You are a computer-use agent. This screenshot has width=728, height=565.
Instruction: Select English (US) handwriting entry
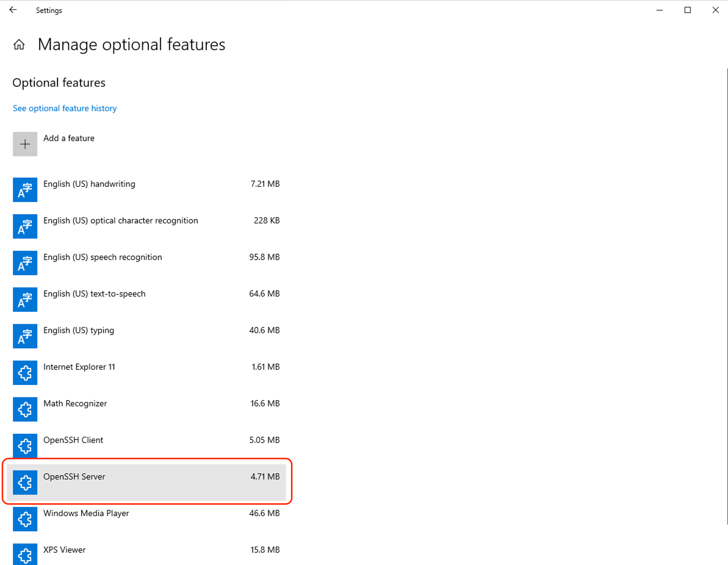click(x=146, y=190)
